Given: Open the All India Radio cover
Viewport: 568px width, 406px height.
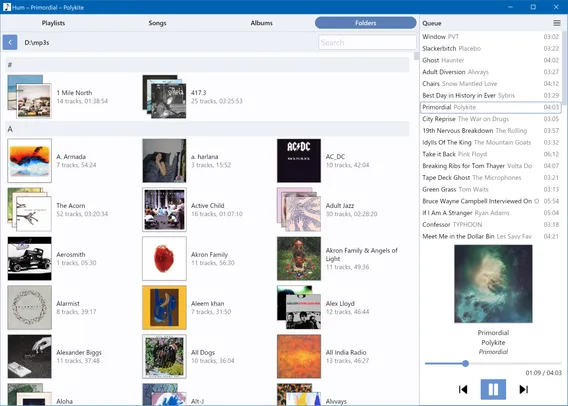Looking at the screenshot, I should pyautogui.click(x=299, y=356).
